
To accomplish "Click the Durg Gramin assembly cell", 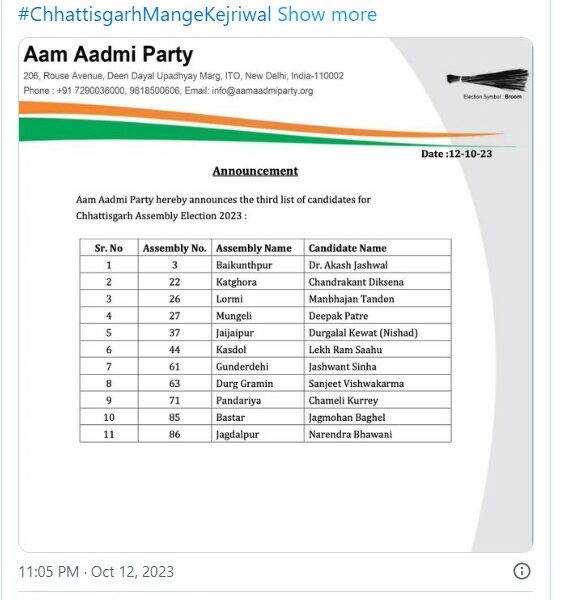I will click(x=258, y=383).
